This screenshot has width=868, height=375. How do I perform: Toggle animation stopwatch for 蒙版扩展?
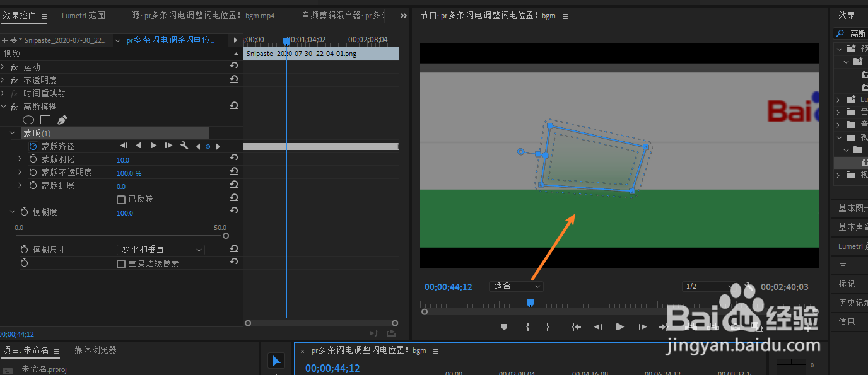point(33,185)
